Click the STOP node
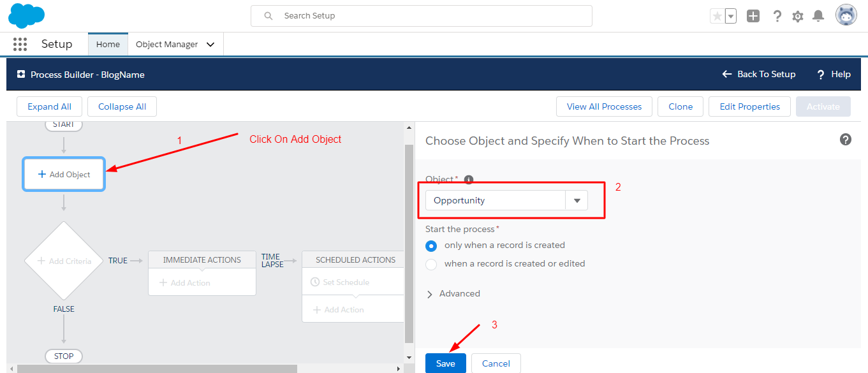 64,356
